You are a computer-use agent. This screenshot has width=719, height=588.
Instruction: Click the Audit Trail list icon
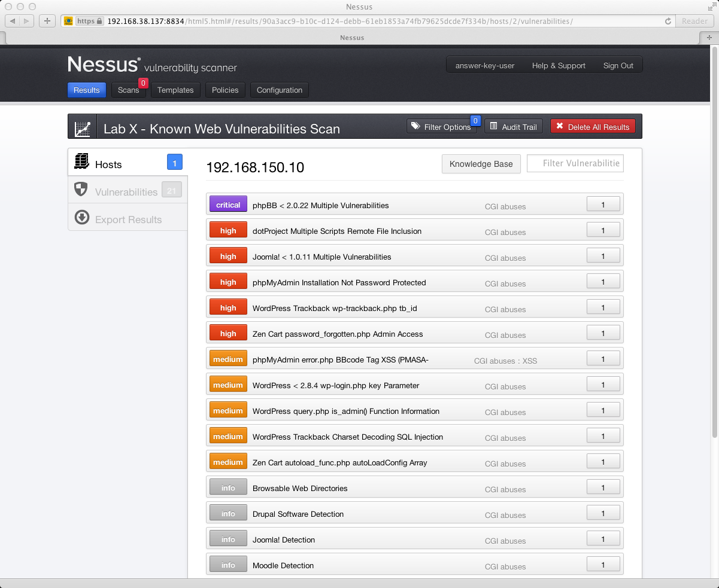pos(493,127)
